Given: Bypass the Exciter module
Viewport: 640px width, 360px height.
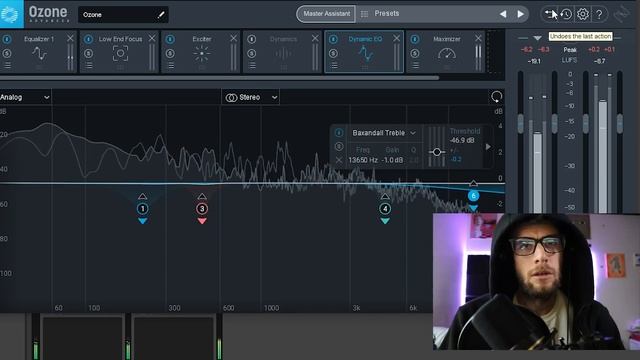Looking at the screenshot, I should [x=170, y=39].
